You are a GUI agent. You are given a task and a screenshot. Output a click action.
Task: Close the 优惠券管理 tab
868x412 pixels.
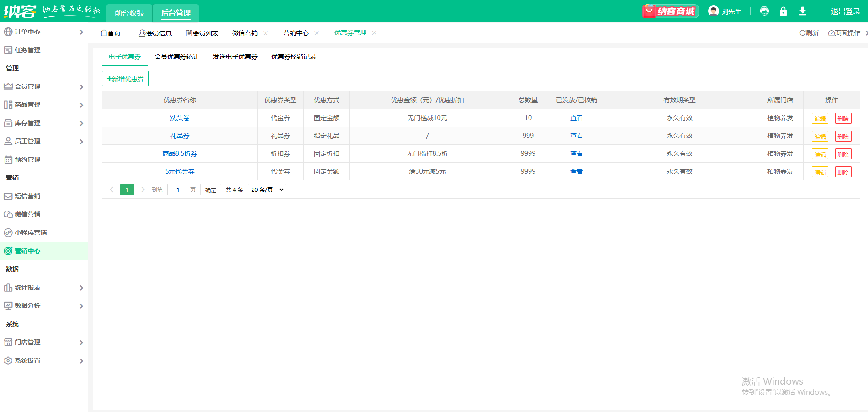pyautogui.click(x=374, y=32)
